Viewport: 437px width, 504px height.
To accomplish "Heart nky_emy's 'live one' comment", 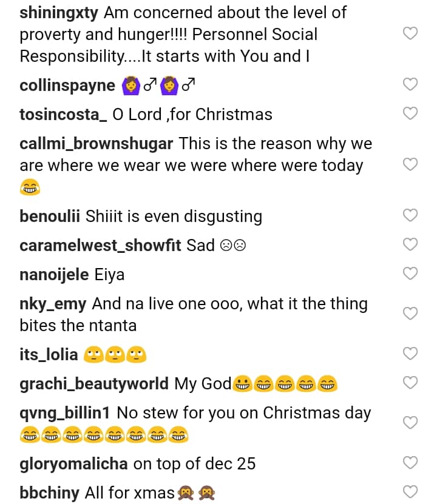I will click(411, 314).
